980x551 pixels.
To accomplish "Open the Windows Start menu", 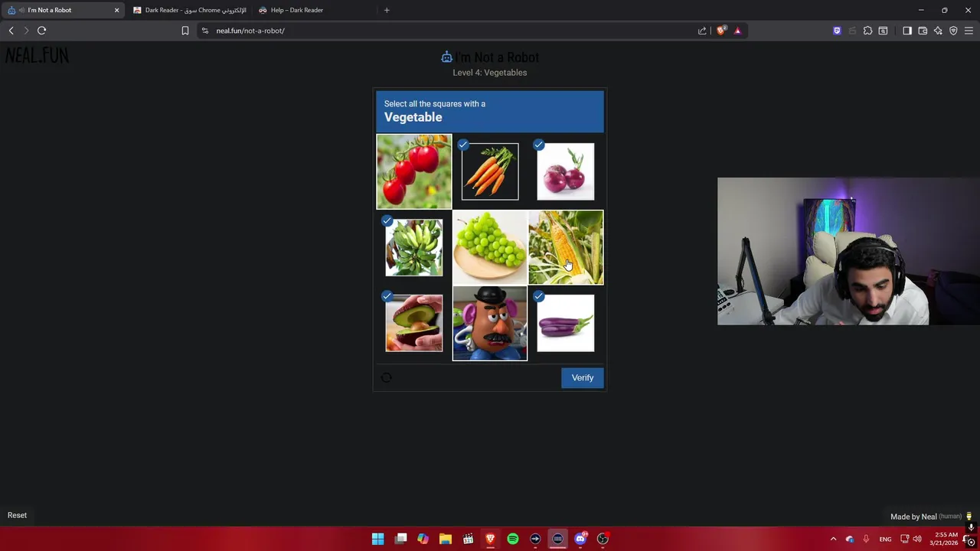I will click(377, 539).
